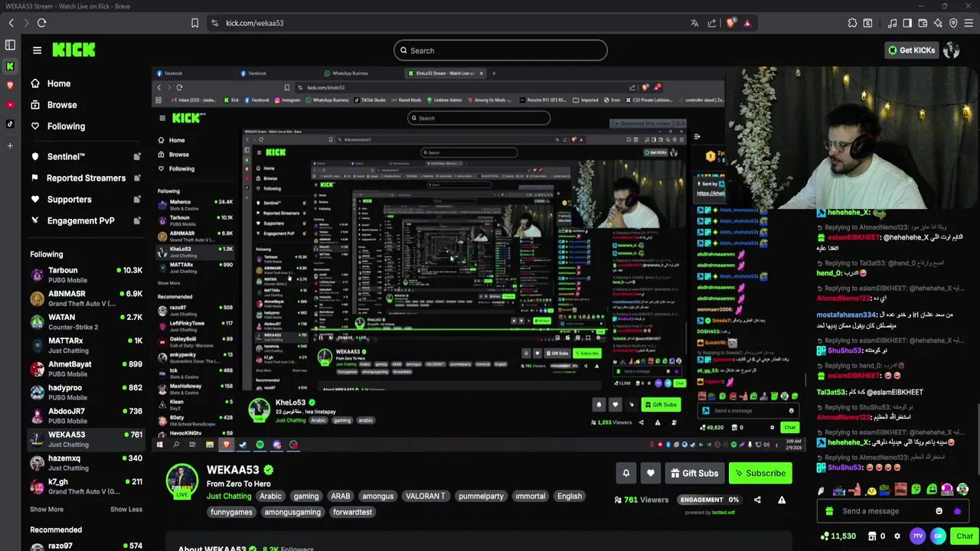The width and height of the screenshot is (980, 551).
Task: Open the emoji picker smiley icon
Action: pyautogui.click(x=939, y=511)
